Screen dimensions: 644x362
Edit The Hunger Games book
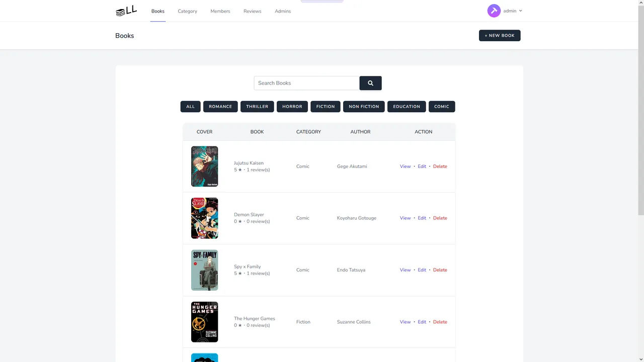[x=422, y=322]
